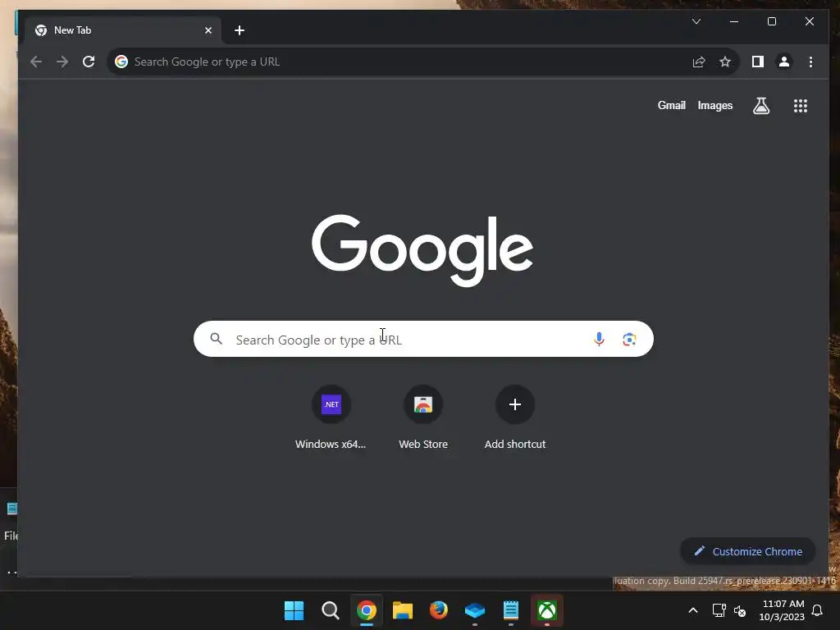Focus the Google search box
The height and width of the screenshot is (630, 840).
tap(423, 339)
